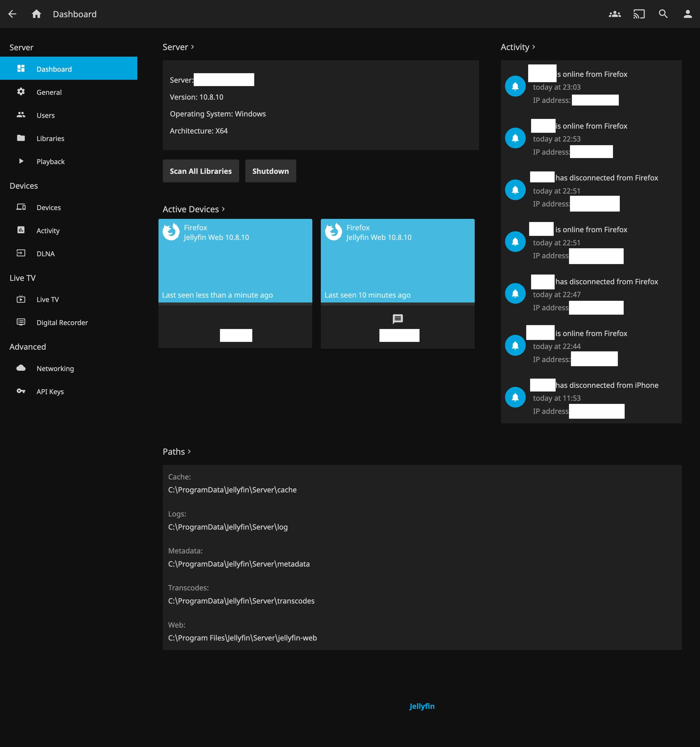Click the back arrow icon
700x747 pixels.
(12, 14)
